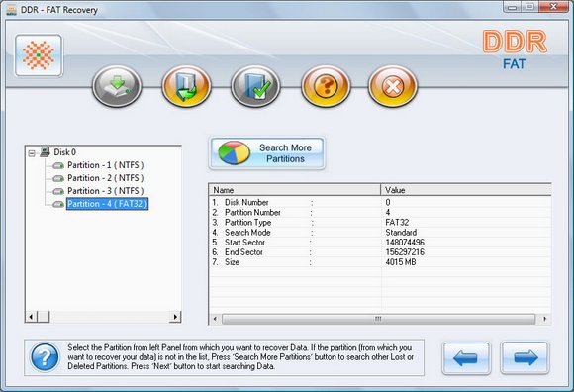Click the green download arrow toolbar icon
The width and height of the screenshot is (574, 392).
coord(117,86)
